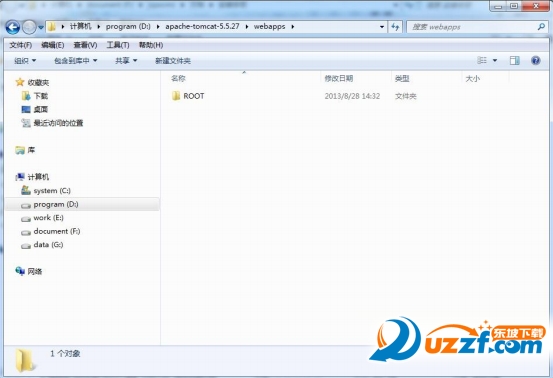Open the 查看(V) menu
The height and width of the screenshot is (378, 553).
click(85, 45)
